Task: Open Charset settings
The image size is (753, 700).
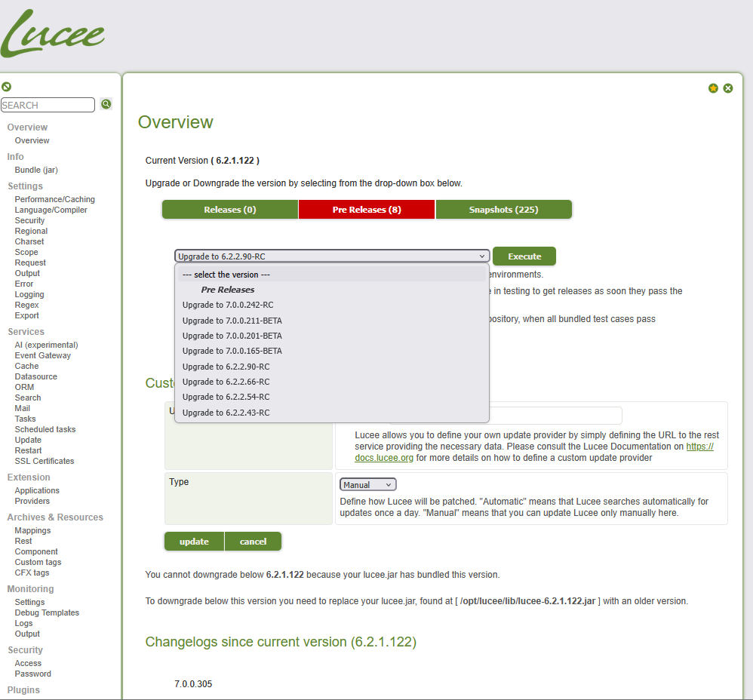Action: (x=29, y=241)
